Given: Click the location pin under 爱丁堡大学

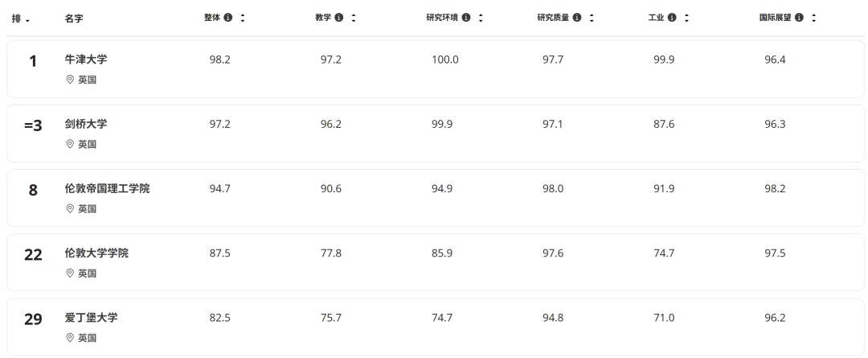Looking at the screenshot, I should pyautogui.click(x=70, y=338).
